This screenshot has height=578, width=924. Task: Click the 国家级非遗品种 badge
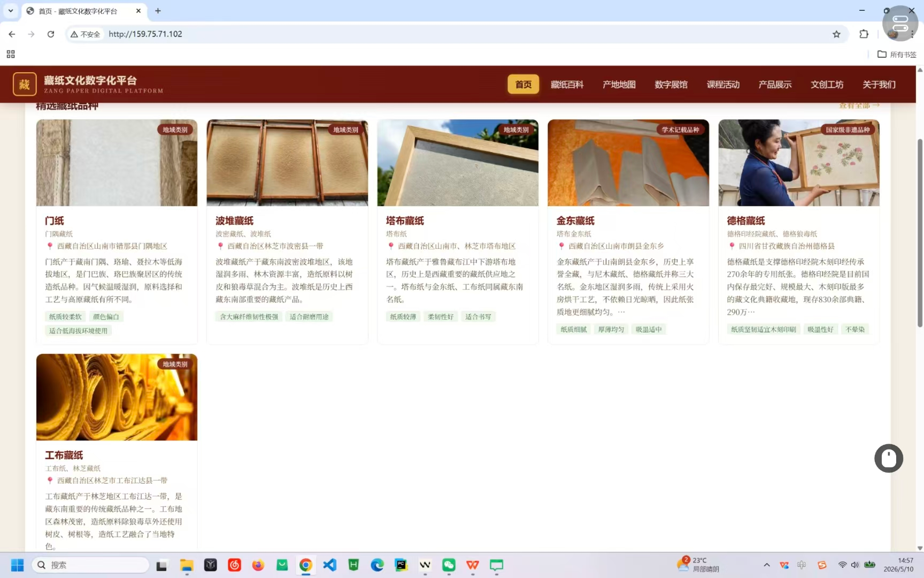click(x=848, y=130)
